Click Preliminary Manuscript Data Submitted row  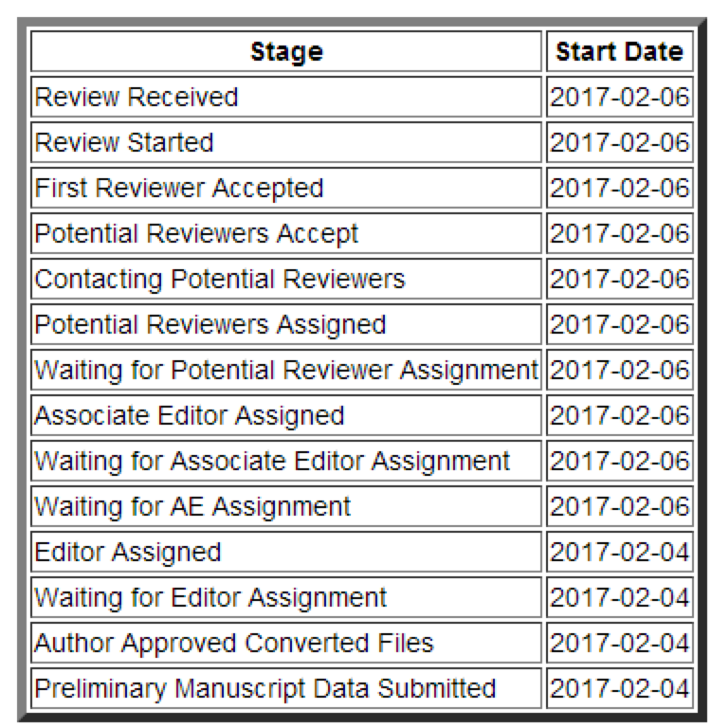click(265, 688)
